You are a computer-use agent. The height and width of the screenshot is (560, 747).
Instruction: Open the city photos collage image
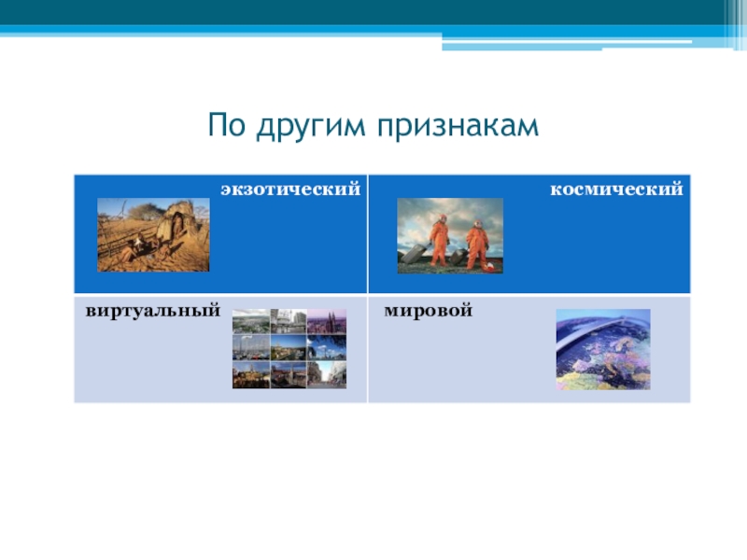tap(289, 348)
